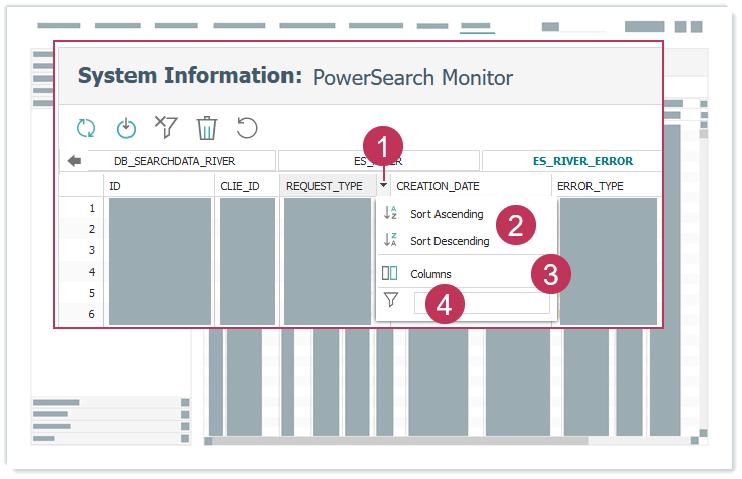Choose Sort Descending in column menu
The image size is (742, 479).
point(449,241)
